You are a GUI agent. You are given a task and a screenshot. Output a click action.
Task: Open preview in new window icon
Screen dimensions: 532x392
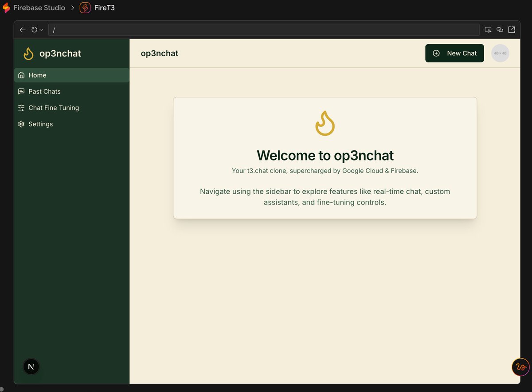512,30
